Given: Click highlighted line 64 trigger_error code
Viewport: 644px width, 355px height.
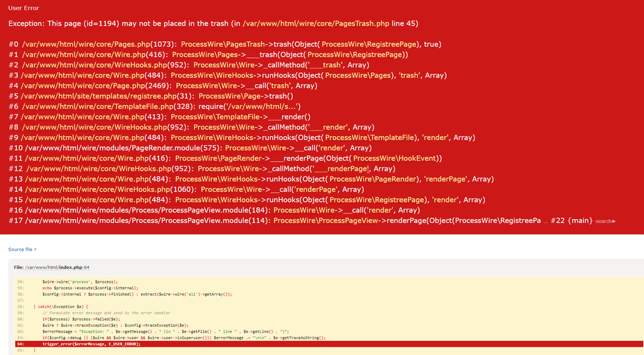Looking at the screenshot, I should (91, 344).
